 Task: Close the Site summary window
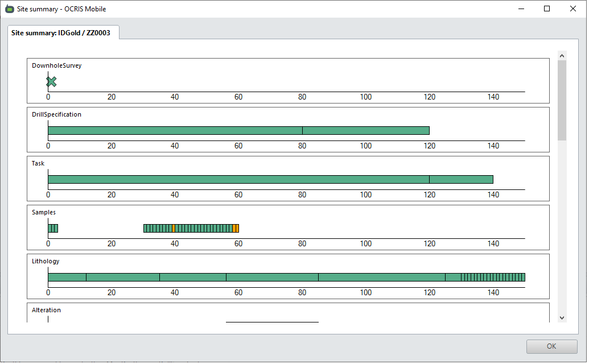coord(573,9)
